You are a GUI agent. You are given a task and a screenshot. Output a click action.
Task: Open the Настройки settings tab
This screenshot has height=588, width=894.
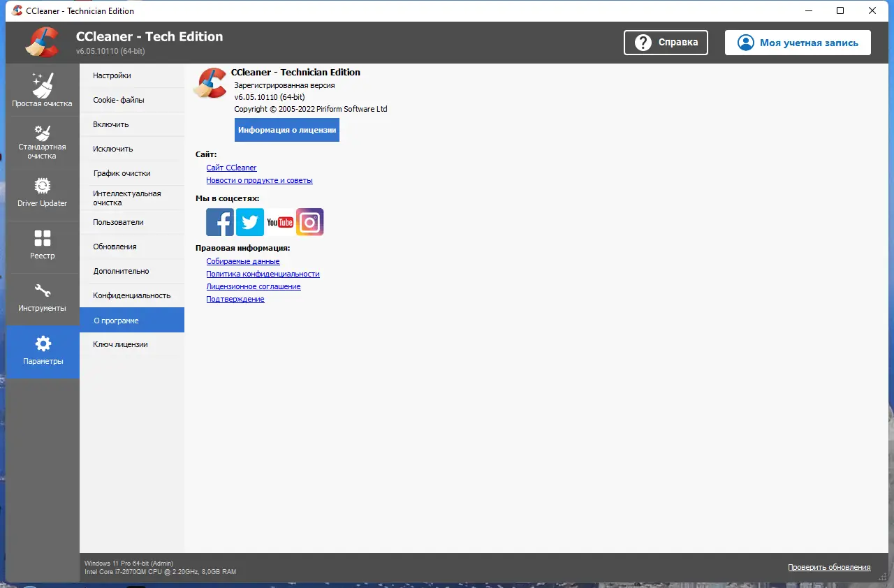coord(132,75)
